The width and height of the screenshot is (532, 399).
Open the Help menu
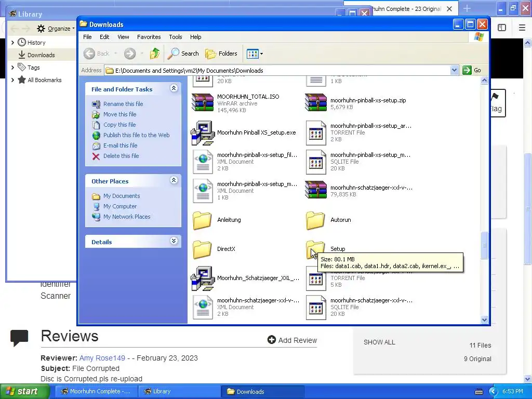[195, 37]
